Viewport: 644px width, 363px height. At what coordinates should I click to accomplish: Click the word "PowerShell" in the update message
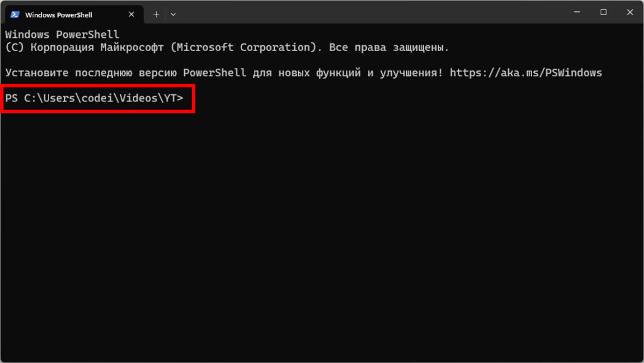coord(214,73)
